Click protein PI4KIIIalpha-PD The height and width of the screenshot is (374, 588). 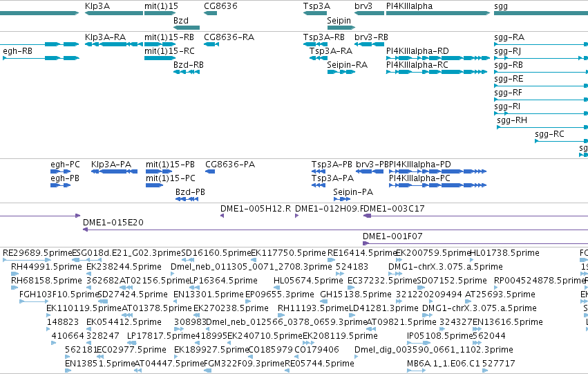coord(437,171)
